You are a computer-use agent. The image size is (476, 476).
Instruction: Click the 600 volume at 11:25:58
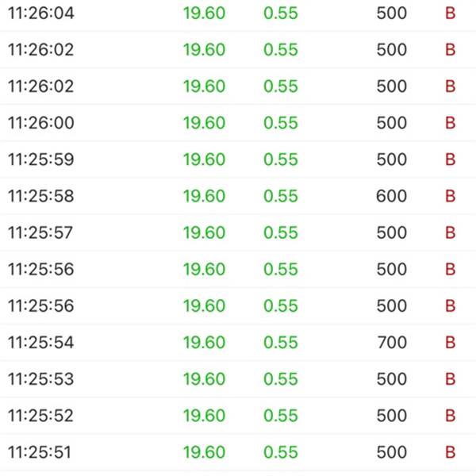(392, 196)
